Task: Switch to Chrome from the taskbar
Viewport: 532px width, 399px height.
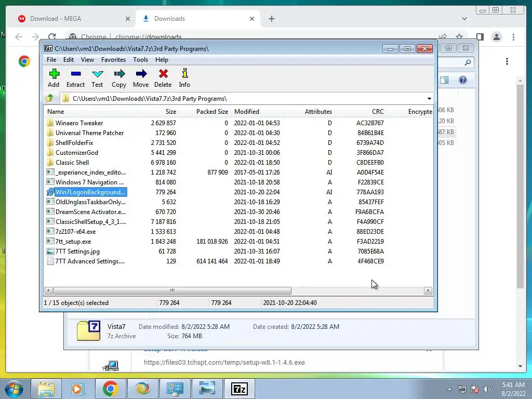Action: click(x=110, y=389)
